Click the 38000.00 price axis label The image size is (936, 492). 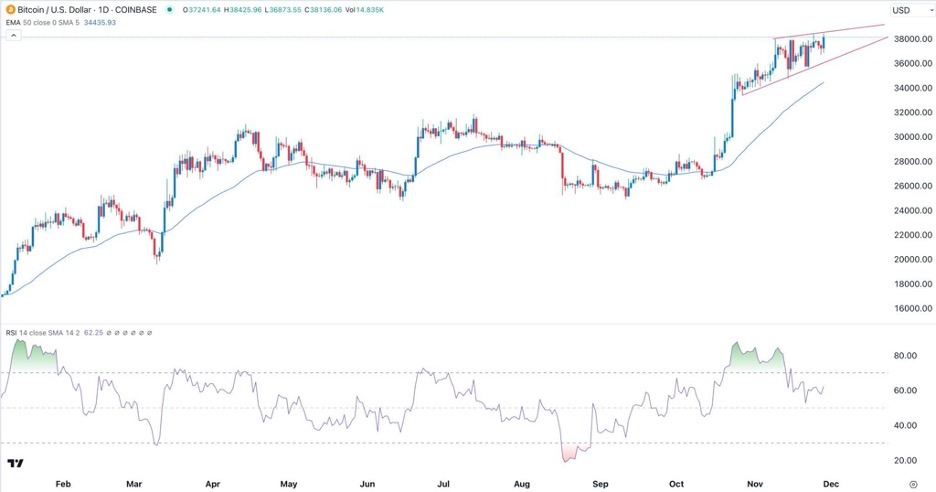coord(913,39)
